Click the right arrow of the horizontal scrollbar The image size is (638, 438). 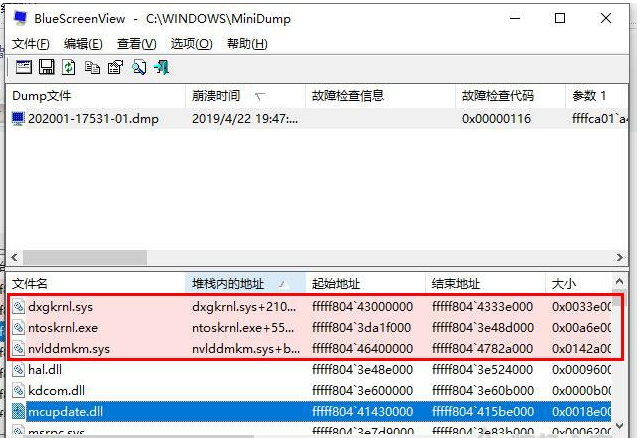click(620, 257)
